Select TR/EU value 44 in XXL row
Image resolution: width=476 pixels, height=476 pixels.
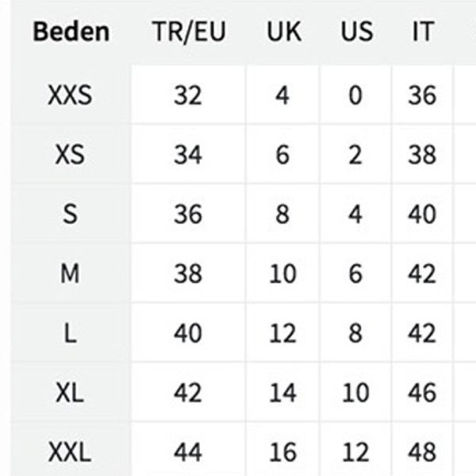[187, 452]
